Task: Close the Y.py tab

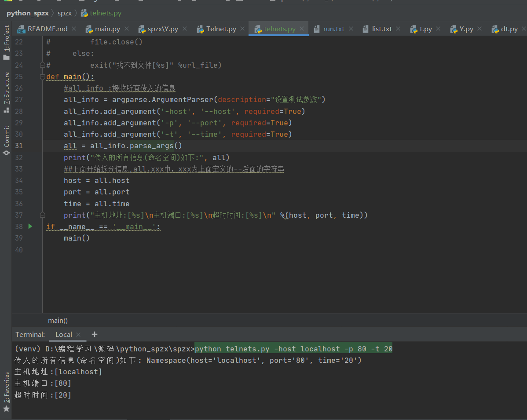Action: [x=479, y=29]
